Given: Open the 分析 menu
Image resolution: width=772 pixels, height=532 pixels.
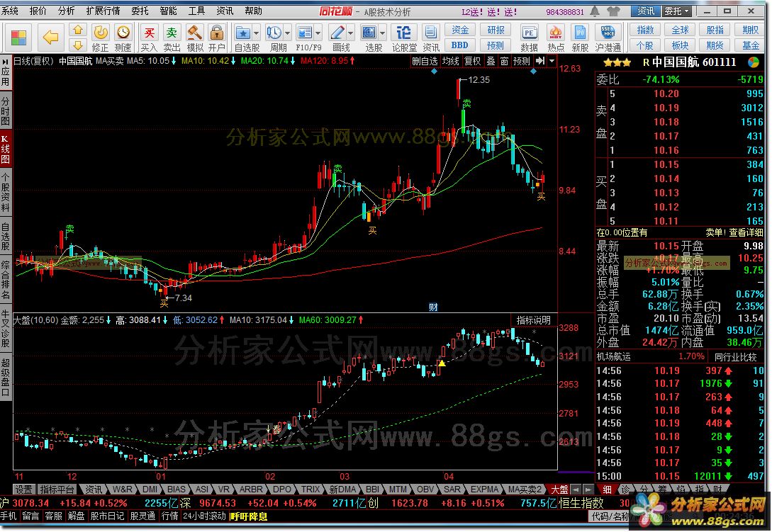Looking at the screenshot, I should pos(67,11).
